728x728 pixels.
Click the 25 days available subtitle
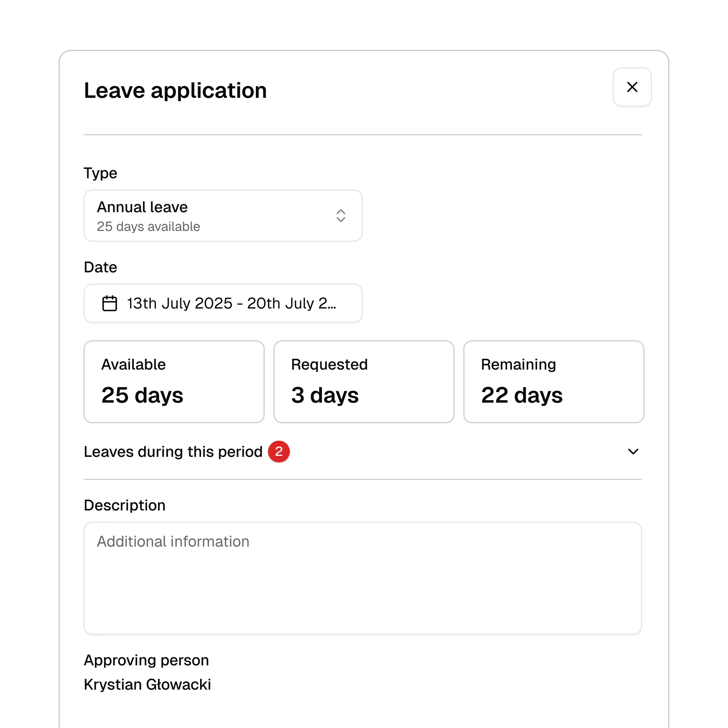click(x=148, y=226)
